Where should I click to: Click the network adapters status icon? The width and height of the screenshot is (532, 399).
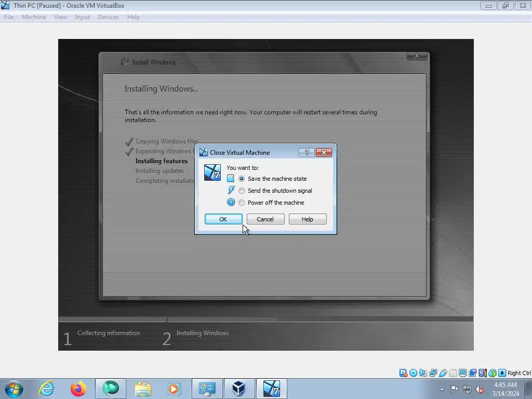pos(433,373)
